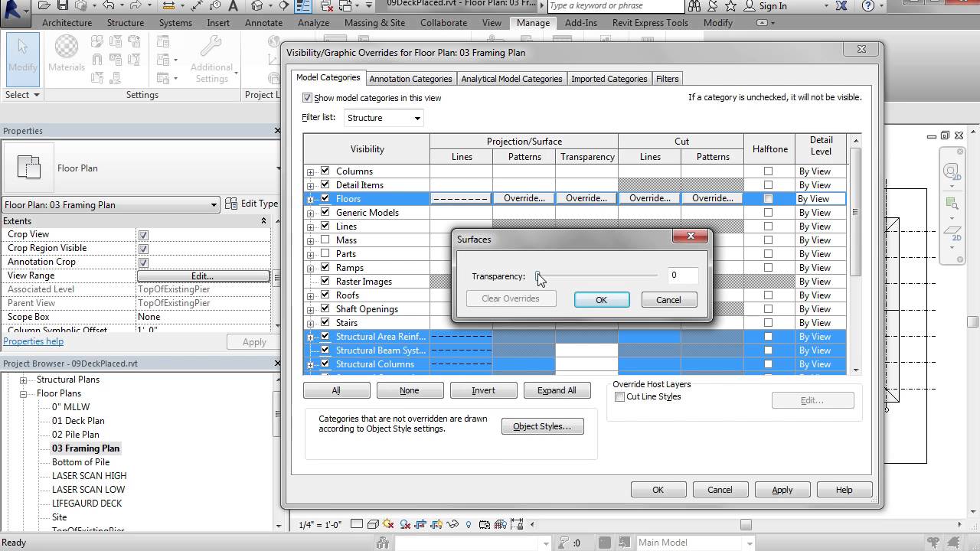Open the Architecture ribbon tab
Screen dimensions: 980x551
click(67, 23)
